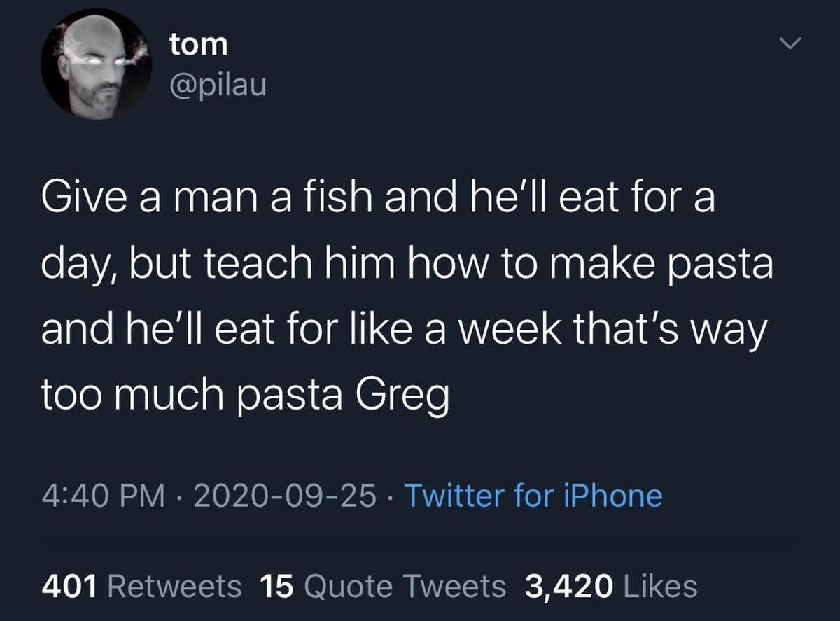Image resolution: width=840 pixels, height=621 pixels.
Task: Click the "Twitter for iPhone" source link
Action: tap(533, 496)
